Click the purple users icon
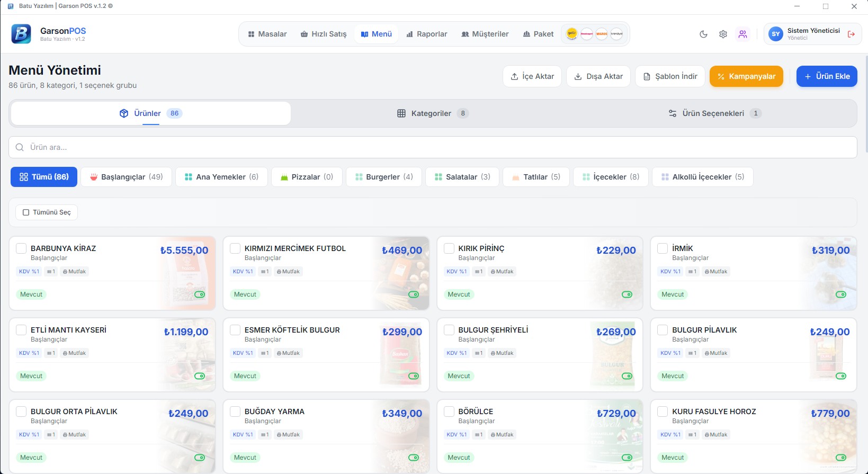 tap(742, 34)
